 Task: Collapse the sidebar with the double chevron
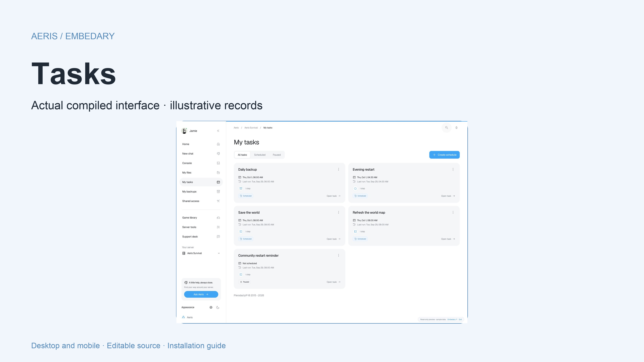click(218, 131)
